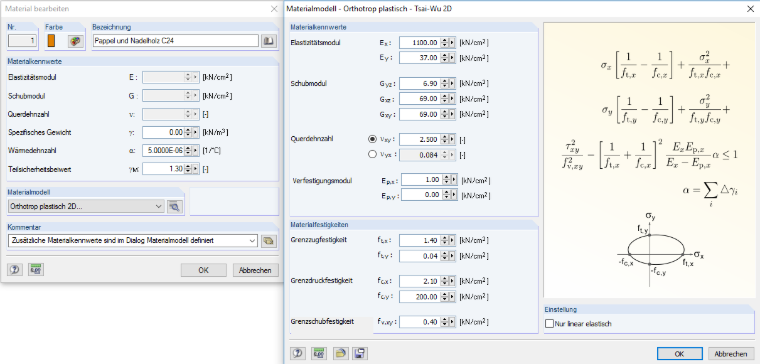Click the Teilsicherheitsbeiwert value field
760x364 pixels.
[x=163, y=169]
